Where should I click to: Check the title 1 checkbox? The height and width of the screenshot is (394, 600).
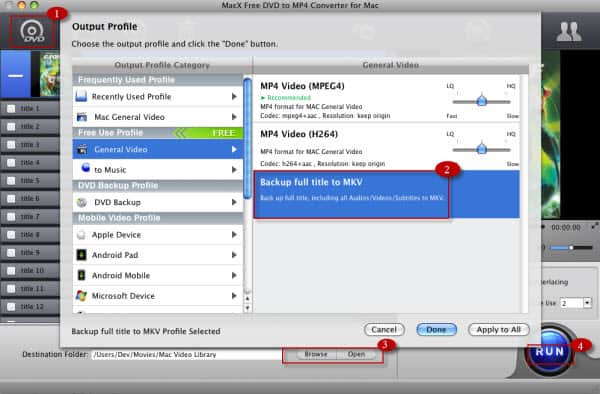[x=11, y=109]
